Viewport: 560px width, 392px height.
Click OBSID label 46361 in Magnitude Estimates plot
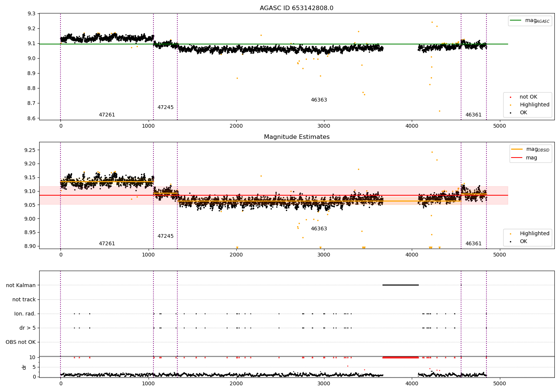click(x=473, y=244)
